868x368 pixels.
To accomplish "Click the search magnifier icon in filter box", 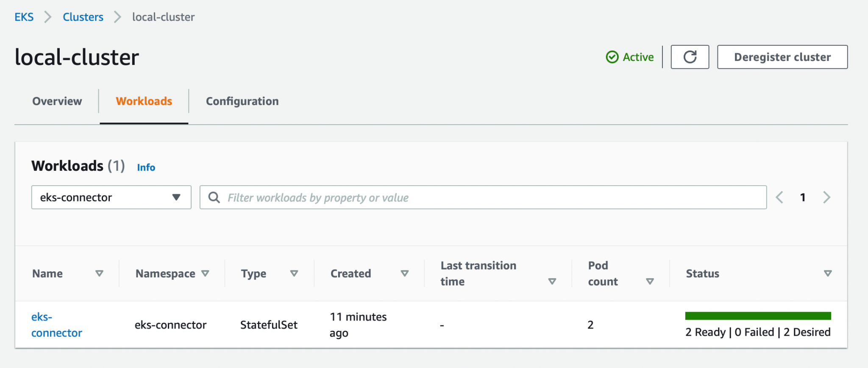I will coord(214,198).
